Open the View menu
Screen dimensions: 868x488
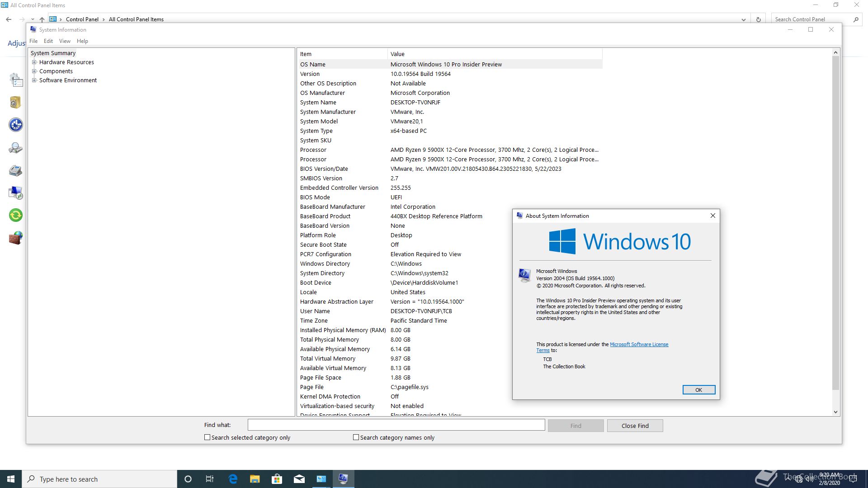click(x=65, y=41)
